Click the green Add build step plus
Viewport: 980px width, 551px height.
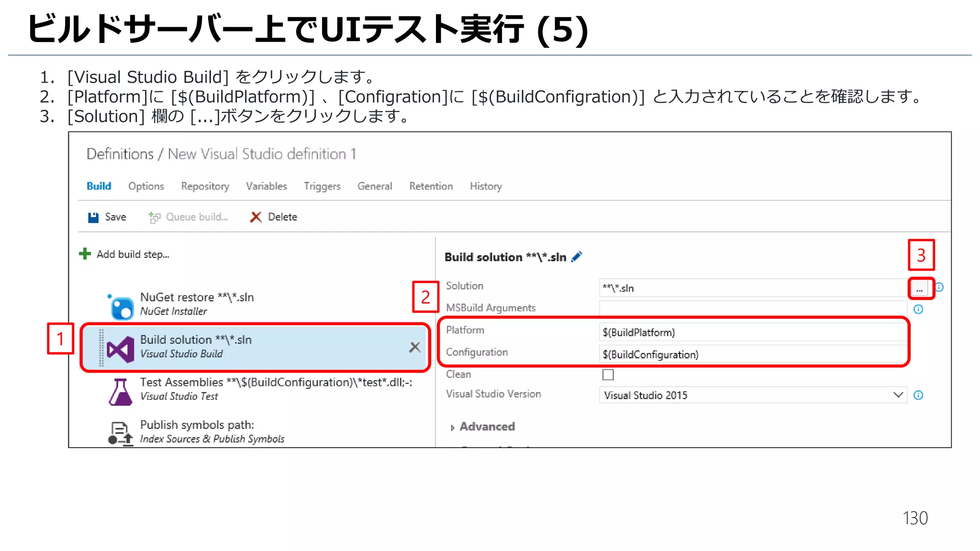pyautogui.click(x=85, y=253)
